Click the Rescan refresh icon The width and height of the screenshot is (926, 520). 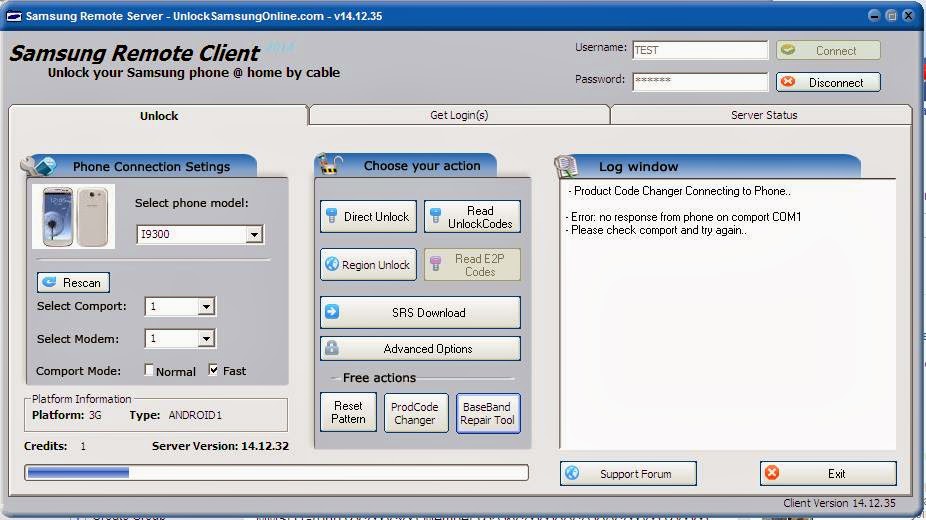(x=49, y=282)
